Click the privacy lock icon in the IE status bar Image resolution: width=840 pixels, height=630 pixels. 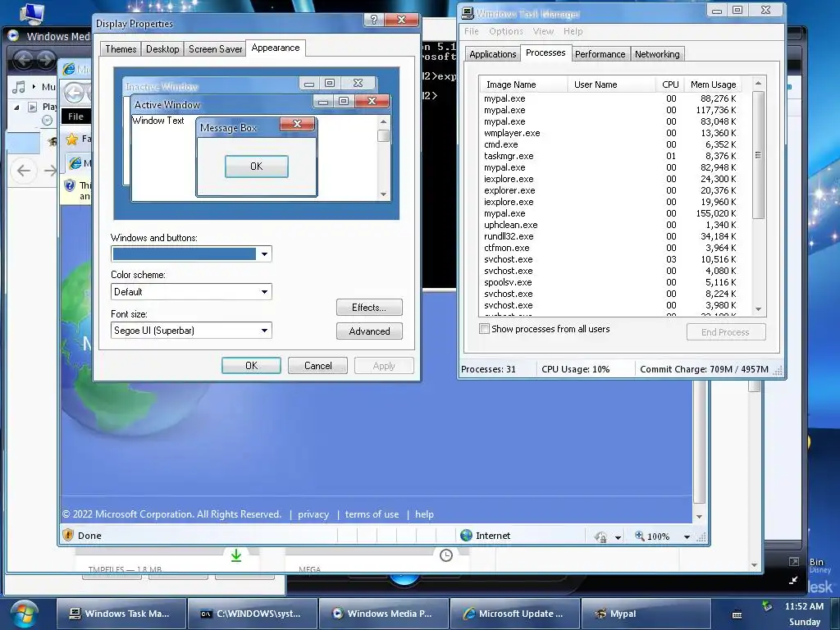tap(600, 536)
